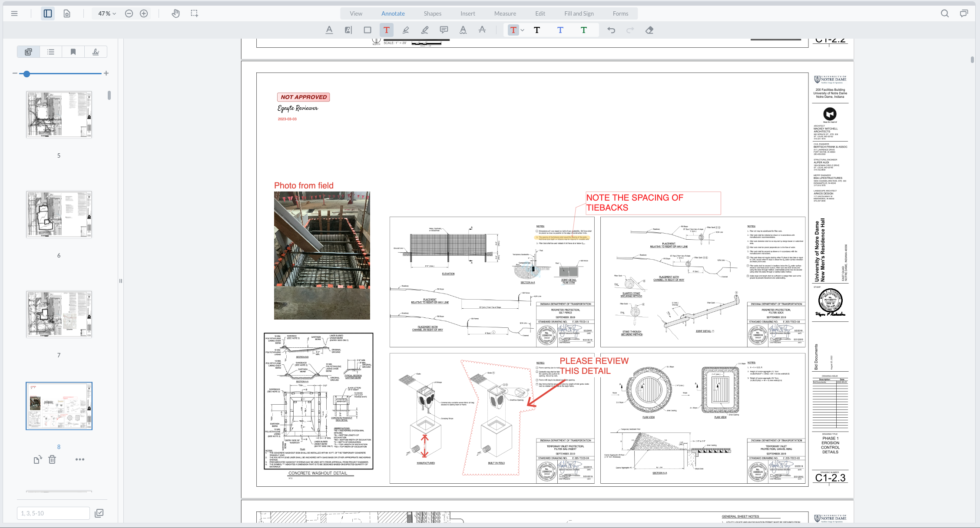Select the rectangle annotation tool
980x528 pixels.
[367, 30]
